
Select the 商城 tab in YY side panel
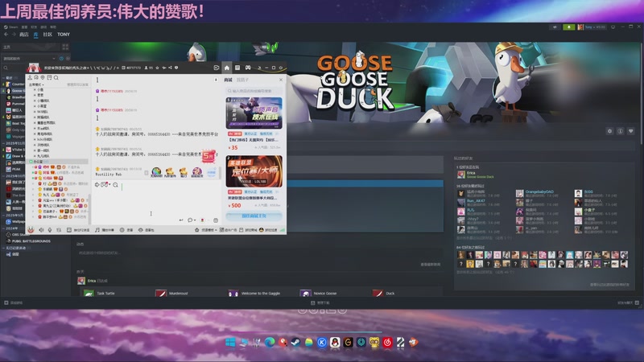click(x=228, y=80)
